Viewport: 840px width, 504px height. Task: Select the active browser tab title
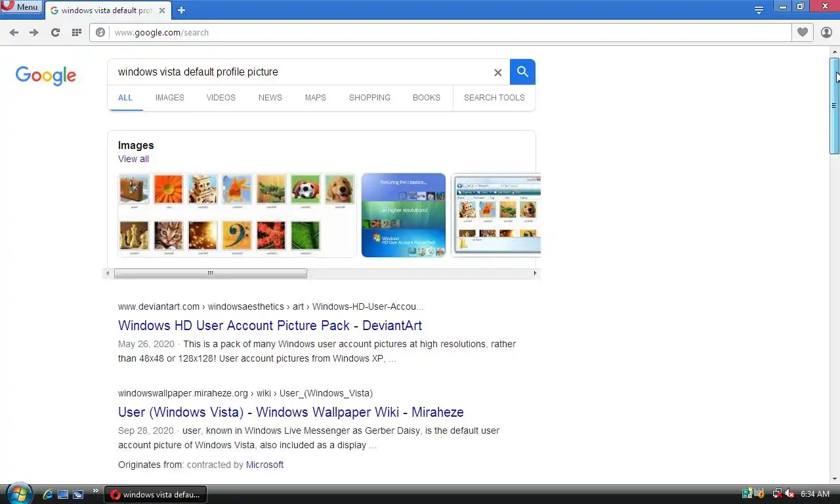(x=106, y=10)
